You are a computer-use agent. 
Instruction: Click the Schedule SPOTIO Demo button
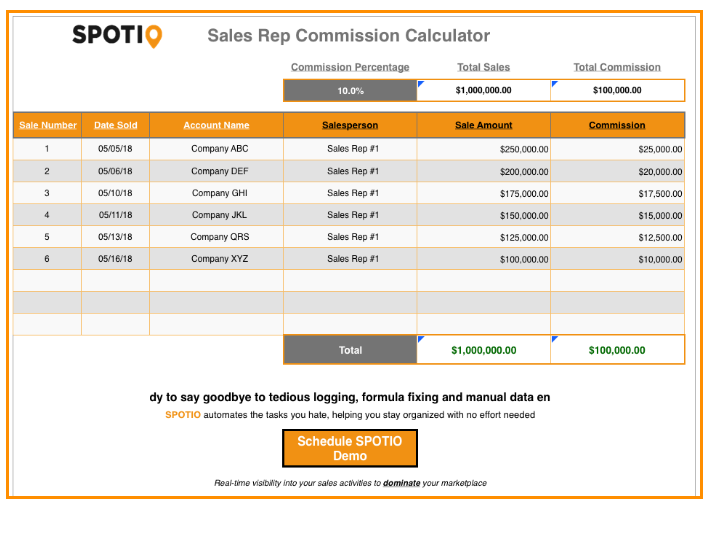pyautogui.click(x=350, y=448)
